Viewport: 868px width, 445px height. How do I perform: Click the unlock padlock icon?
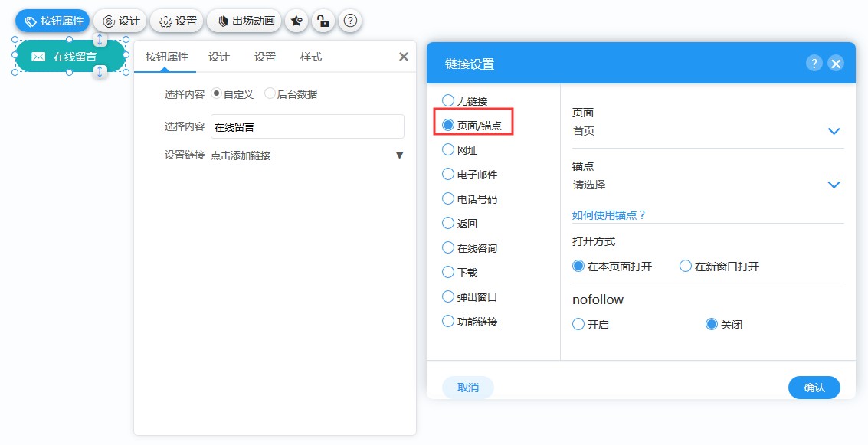tap(323, 21)
